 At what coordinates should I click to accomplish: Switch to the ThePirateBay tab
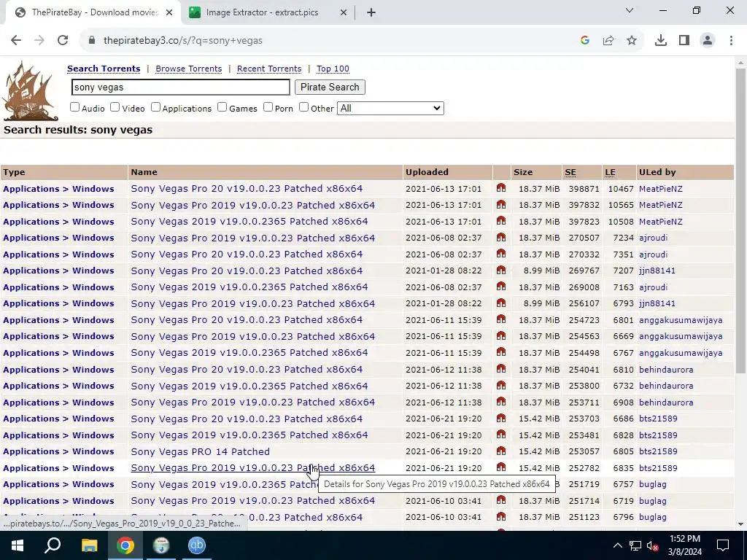pyautogui.click(x=93, y=12)
